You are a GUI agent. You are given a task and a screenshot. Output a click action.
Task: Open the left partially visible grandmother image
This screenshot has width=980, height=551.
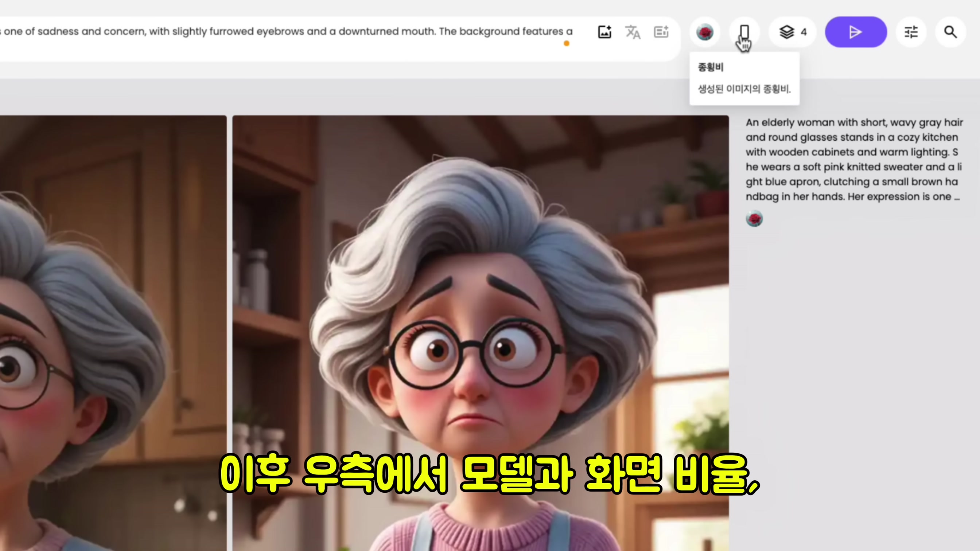[x=113, y=333]
